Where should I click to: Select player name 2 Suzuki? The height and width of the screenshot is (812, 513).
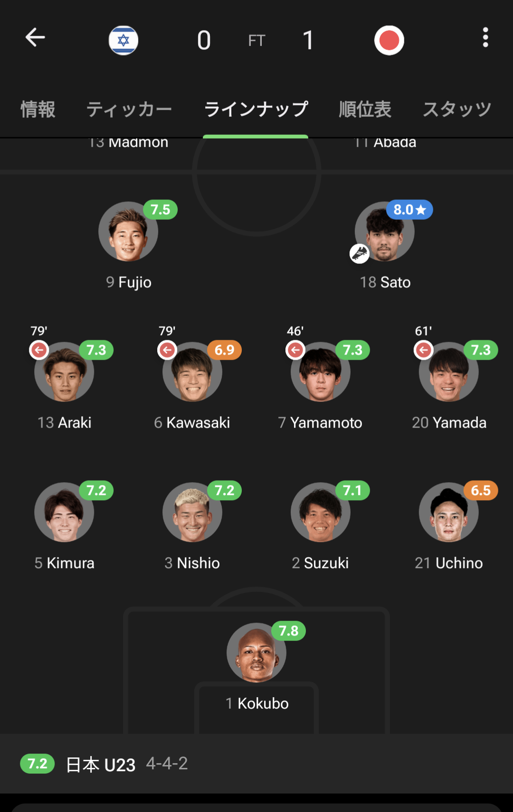[320, 563]
